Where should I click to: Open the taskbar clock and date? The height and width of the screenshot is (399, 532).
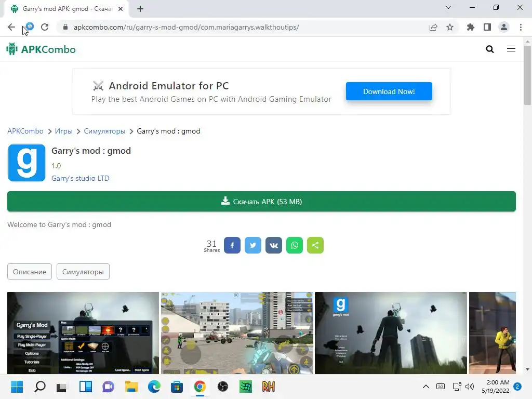point(495,387)
